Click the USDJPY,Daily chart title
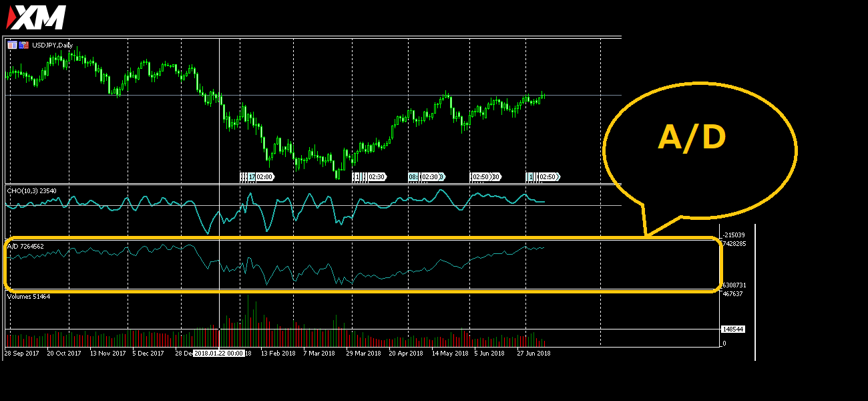Image resolution: width=868 pixels, height=401 pixels. click(53, 45)
